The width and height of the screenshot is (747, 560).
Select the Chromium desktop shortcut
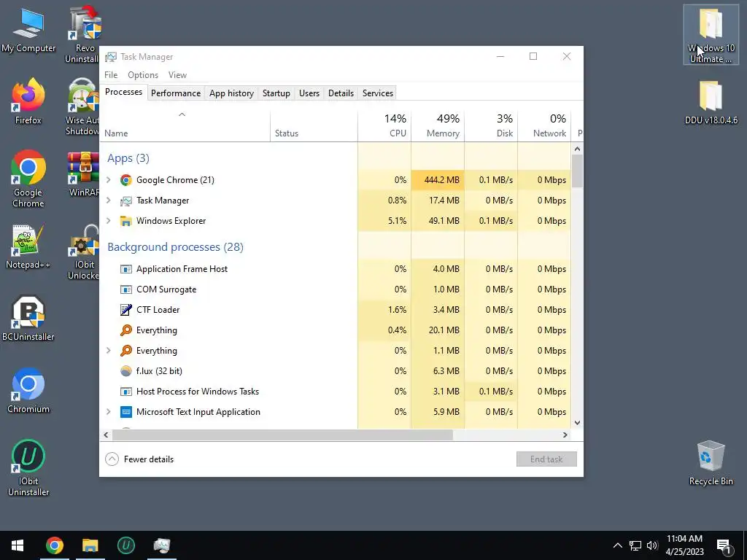tap(28, 391)
